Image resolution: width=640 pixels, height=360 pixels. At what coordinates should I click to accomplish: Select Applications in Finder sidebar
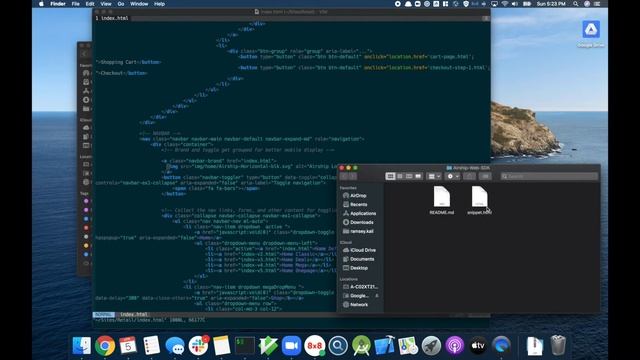click(359, 213)
